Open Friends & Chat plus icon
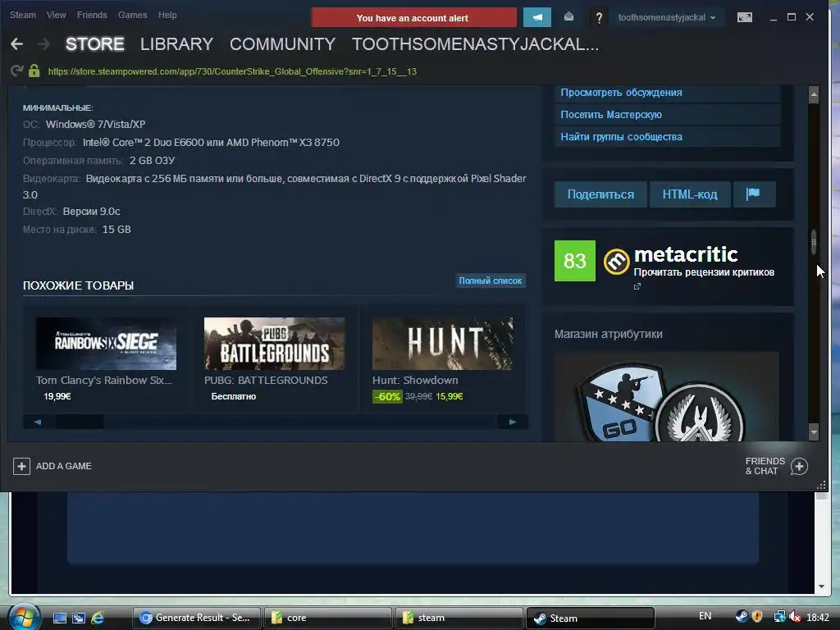The height and width of the screenshot is (630, 840). coord(799,466)
